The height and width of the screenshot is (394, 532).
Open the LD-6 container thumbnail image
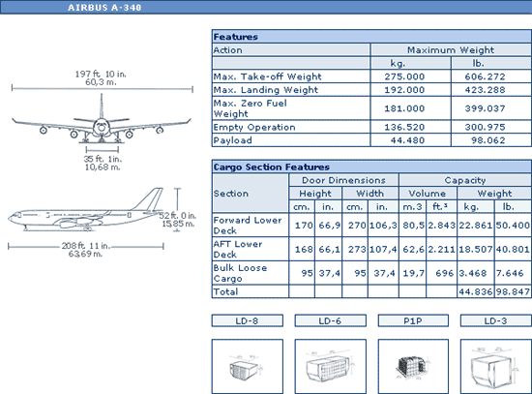(x=330, y=367)
